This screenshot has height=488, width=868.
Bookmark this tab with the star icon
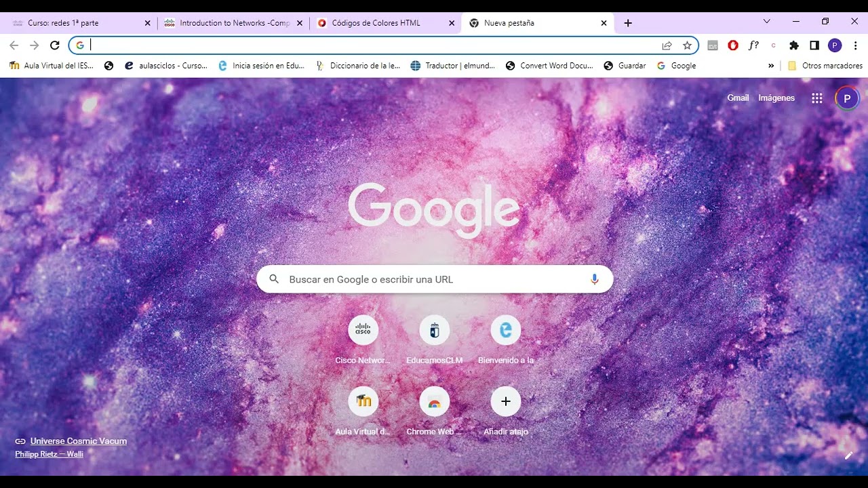coord(687,45)
